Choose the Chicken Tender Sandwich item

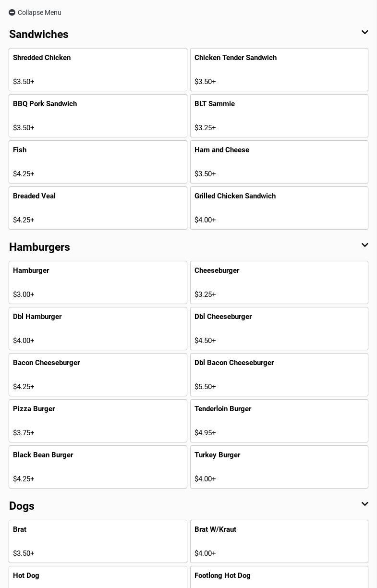coord(279,70)
